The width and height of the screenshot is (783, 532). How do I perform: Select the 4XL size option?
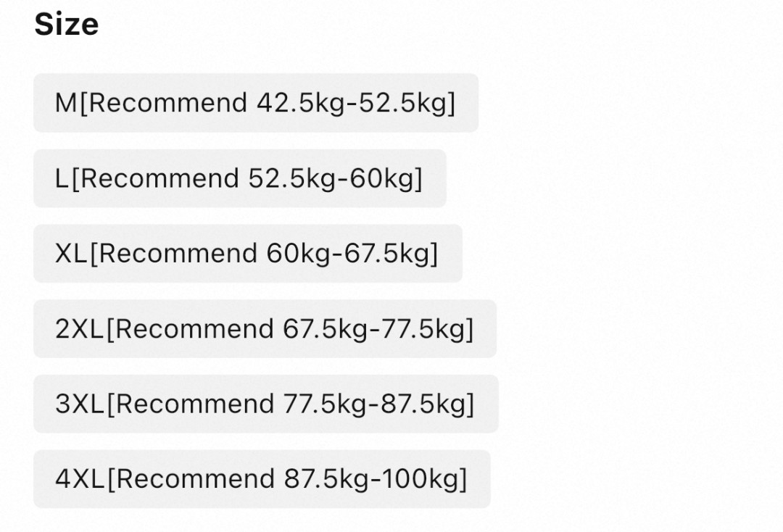(x=262, y=479)
